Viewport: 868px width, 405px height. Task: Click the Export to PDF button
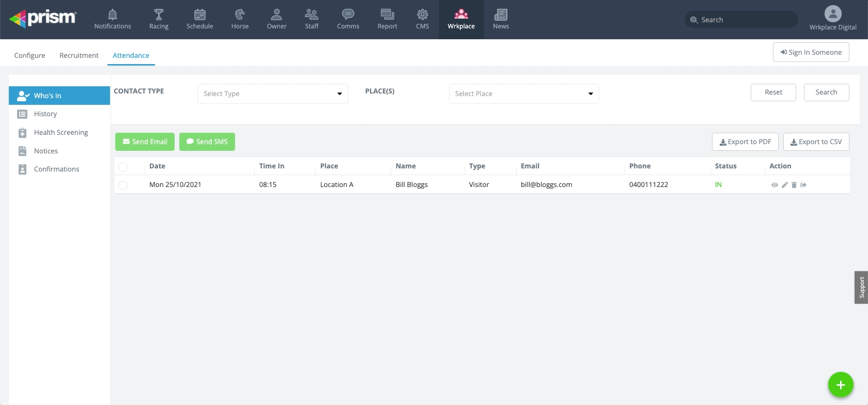coord(745,142)
